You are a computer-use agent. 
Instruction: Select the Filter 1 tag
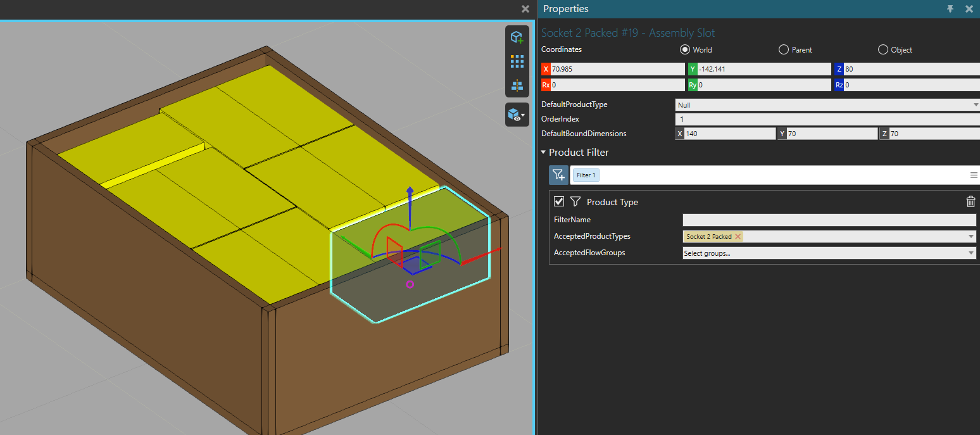tap(586, 175)
